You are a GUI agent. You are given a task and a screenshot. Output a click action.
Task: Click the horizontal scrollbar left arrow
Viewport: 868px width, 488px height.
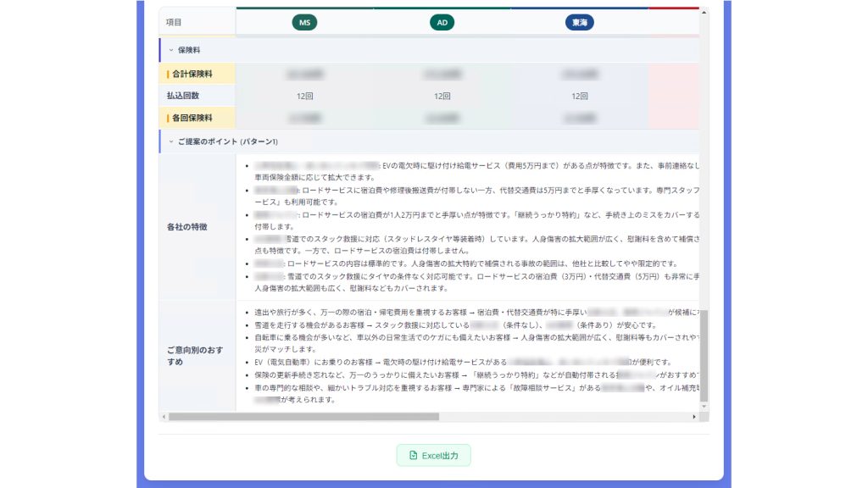pos(164,417)
